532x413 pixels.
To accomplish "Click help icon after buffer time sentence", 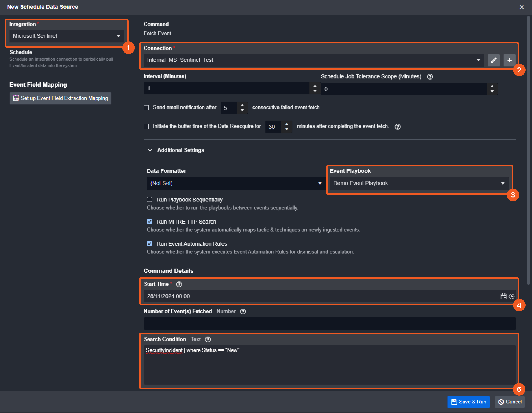I will tap(398, 127).
